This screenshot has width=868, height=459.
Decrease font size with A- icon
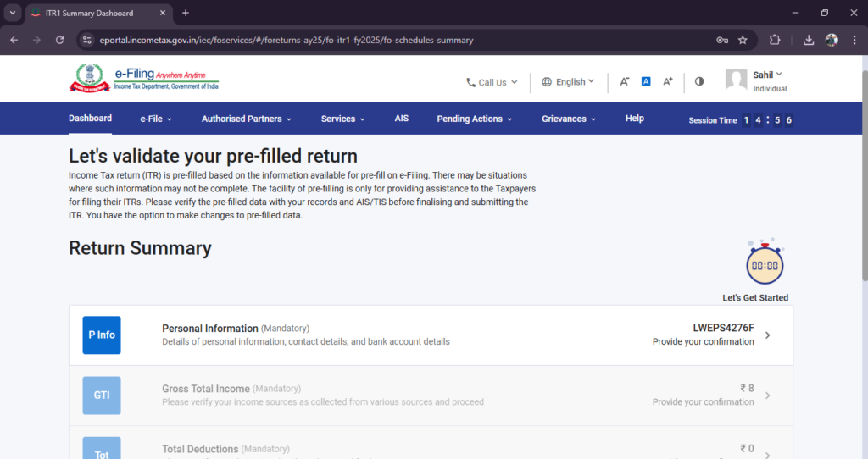tap(625, 81)
